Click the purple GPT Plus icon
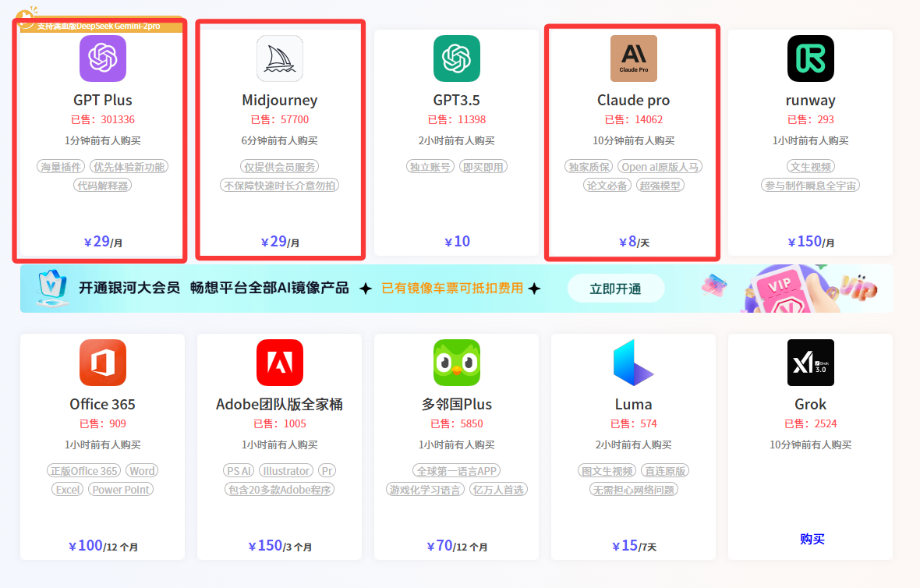Image resolution: width=920 pixels, height=588 pixels. [x=103, y=58]
